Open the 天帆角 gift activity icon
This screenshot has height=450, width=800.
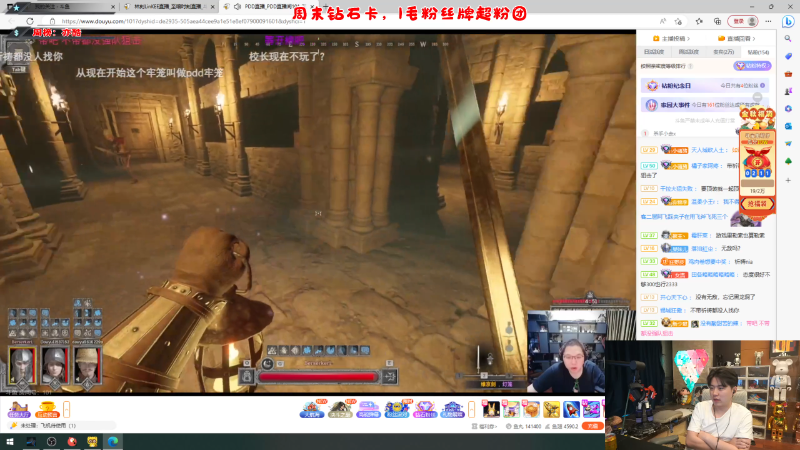coord(311,409)
